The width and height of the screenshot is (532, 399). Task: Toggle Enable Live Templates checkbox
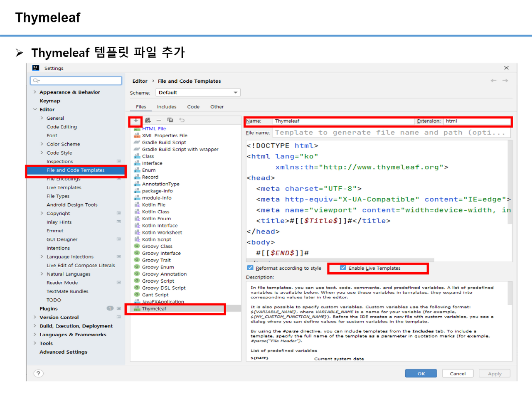343,268
